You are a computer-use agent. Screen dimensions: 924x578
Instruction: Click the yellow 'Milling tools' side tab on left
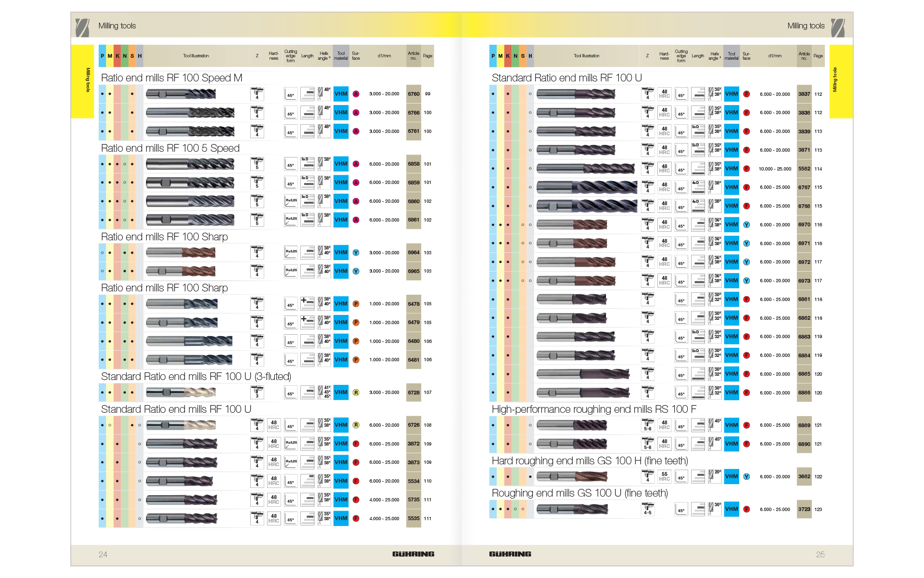point(82,81)
